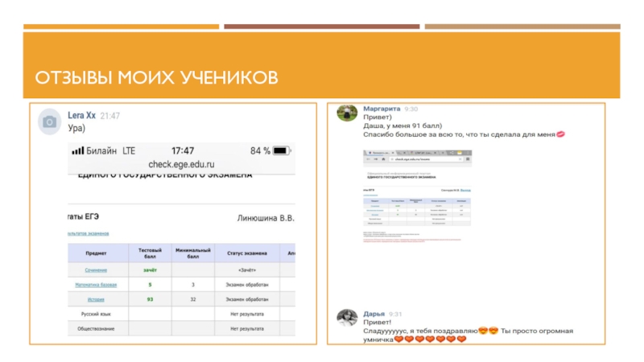Click the heart-eyes emoji in Дарья's message

click(x=489, y=331)
